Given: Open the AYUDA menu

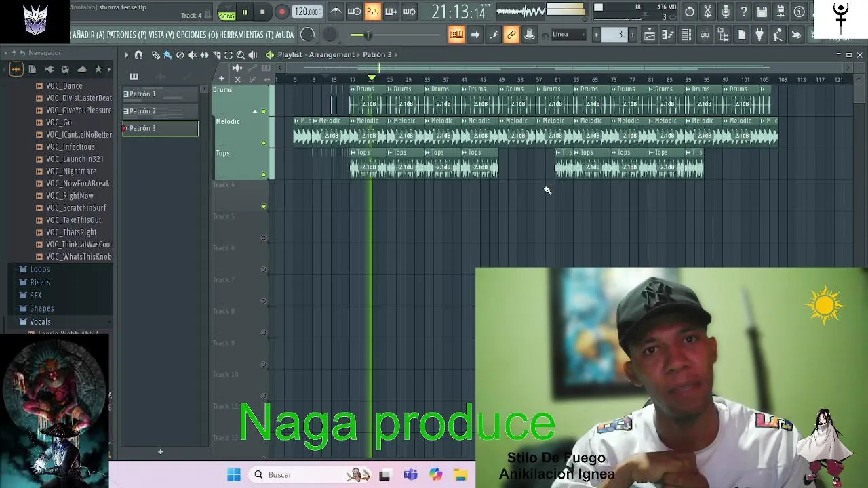Looking at the screenshot, I should 285,35.
